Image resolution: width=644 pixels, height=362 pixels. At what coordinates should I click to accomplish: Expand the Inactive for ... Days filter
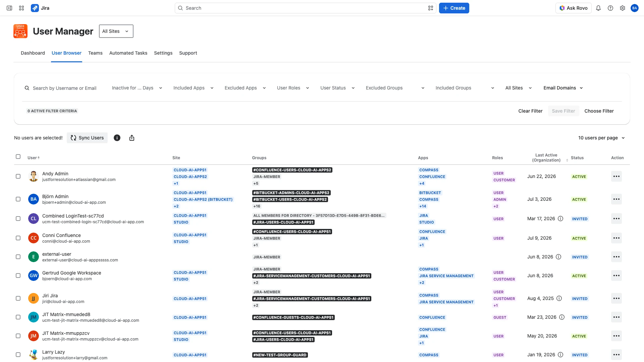[137, 88]
